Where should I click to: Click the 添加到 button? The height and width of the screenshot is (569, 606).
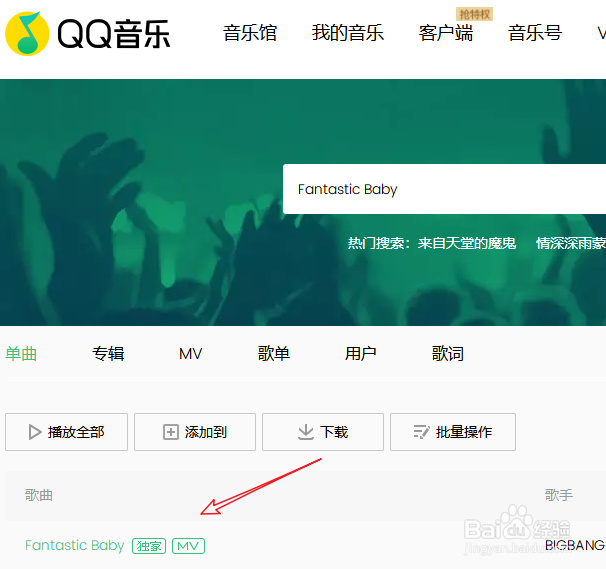pos(195,432)
